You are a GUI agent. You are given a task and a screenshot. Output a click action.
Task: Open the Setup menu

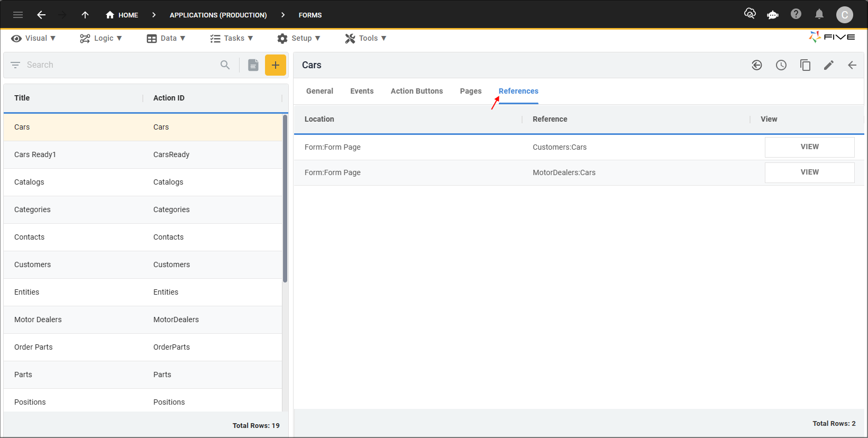[x=299, y=38]
